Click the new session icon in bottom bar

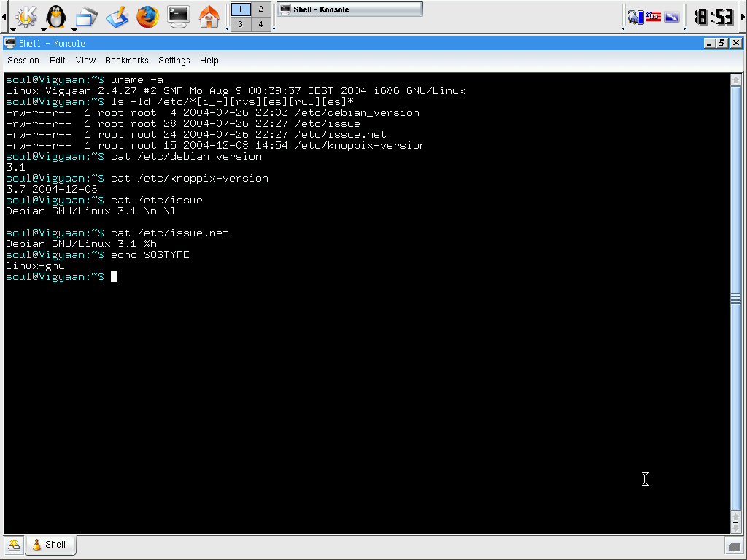15,544
